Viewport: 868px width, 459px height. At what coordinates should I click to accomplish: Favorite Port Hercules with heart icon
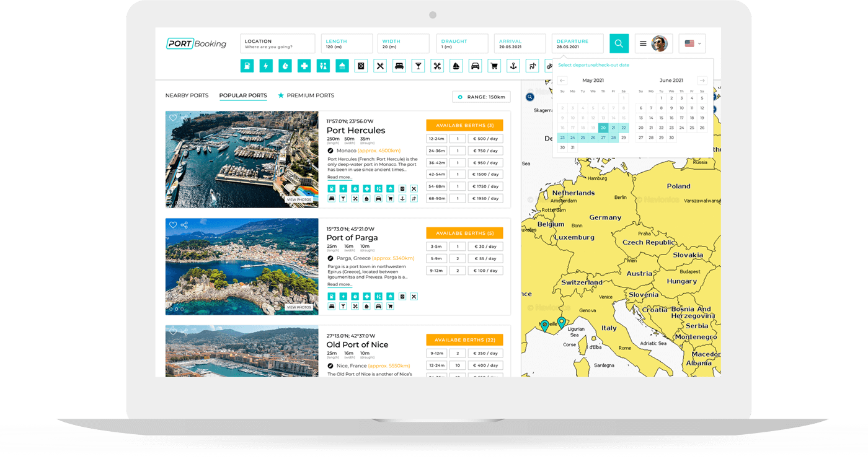click(x=173, y=118)
